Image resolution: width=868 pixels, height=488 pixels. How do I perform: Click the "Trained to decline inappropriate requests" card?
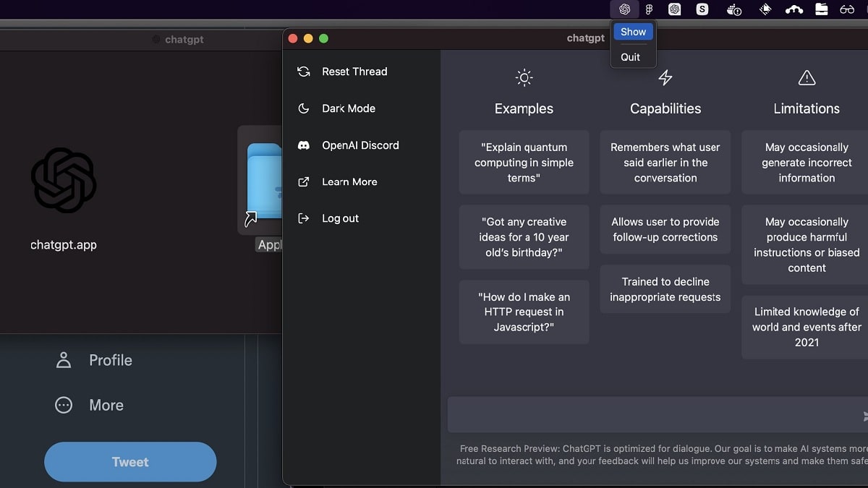click(x=665, y=289)
